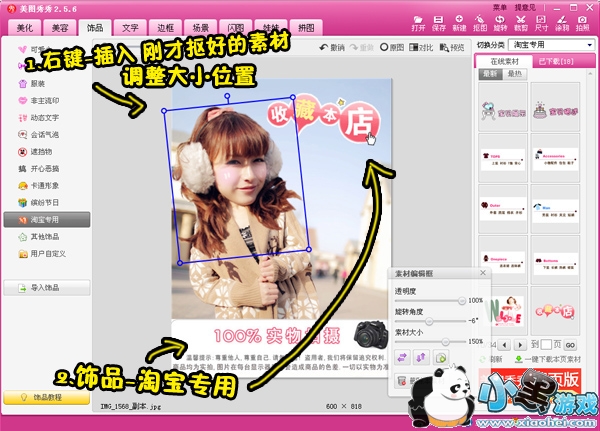Screen dimensions: 600x431
Task: Click the vertical flip icon in 素材编辑框
Action: [x=421, y=357]
